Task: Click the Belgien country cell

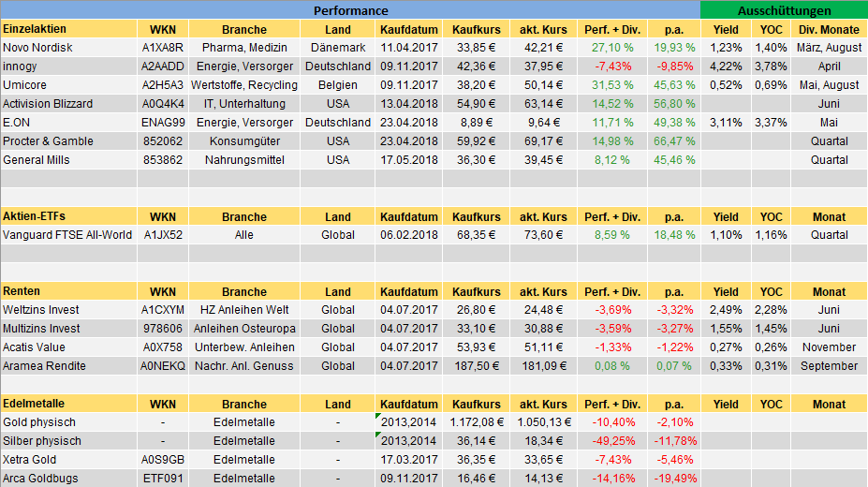Action: [x=338, y=85]
